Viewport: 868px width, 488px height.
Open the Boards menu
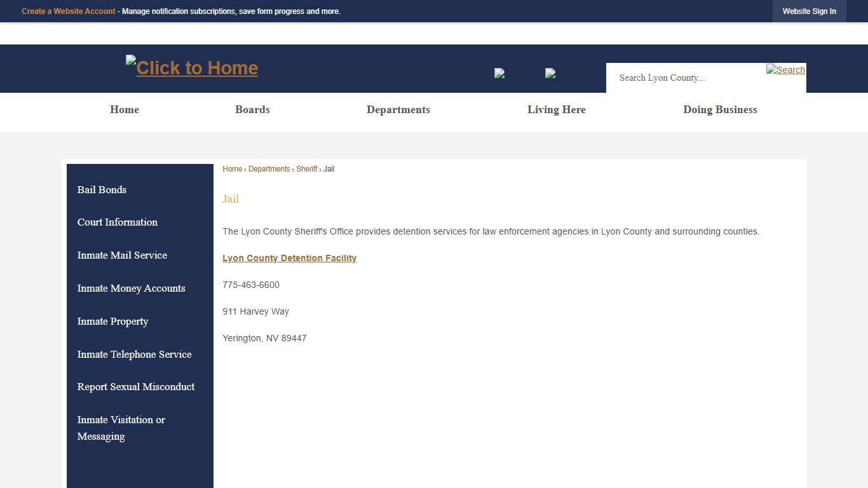252,109
